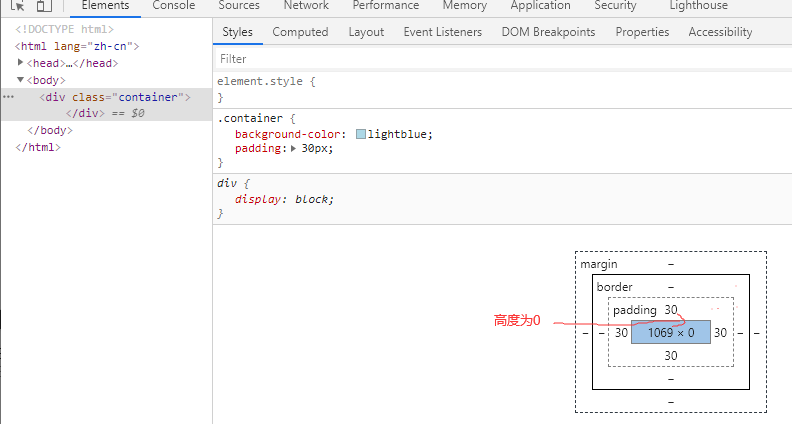Switch to the Computed styles tab

[300, 32]
